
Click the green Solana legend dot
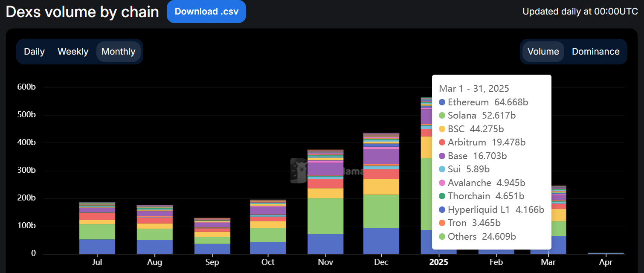click(x=442, y=116)
